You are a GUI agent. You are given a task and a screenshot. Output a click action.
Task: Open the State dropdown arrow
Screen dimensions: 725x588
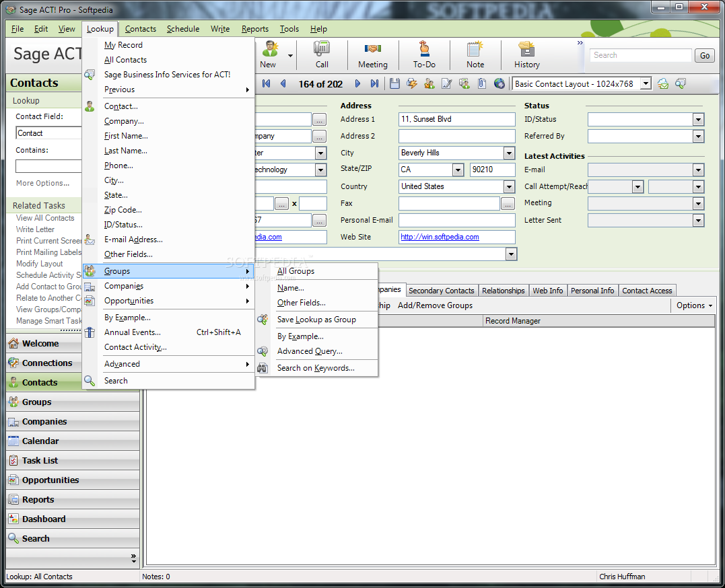[x=458, y=170]
